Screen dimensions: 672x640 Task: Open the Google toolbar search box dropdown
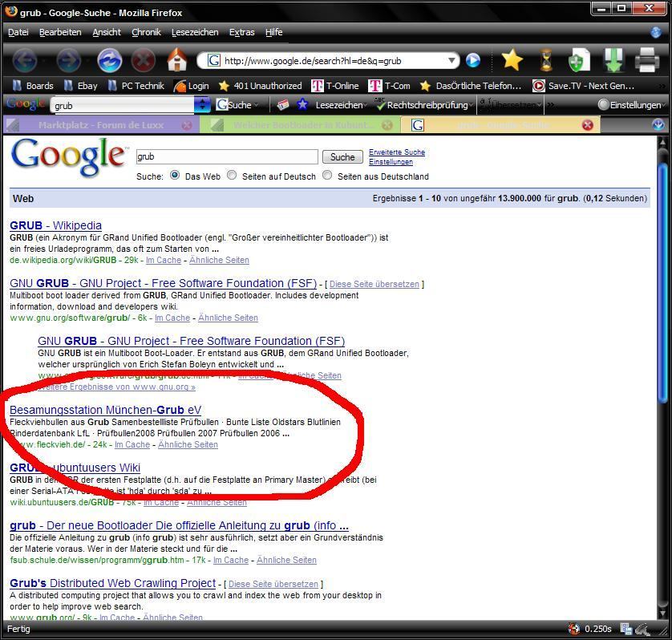point(202,105)
